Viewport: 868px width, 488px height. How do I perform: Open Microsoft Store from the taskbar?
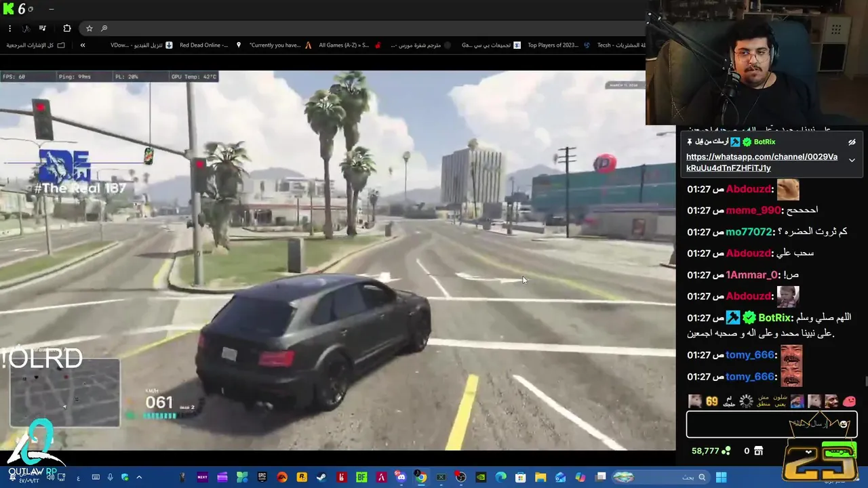[x=520, y=477]
